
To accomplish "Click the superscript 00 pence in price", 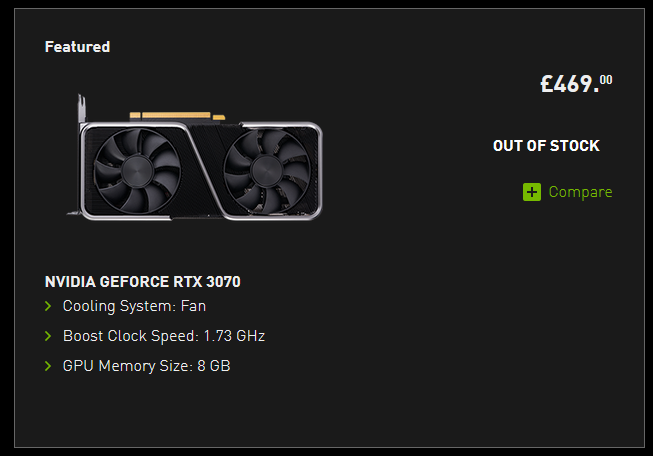I will [606, 79].
